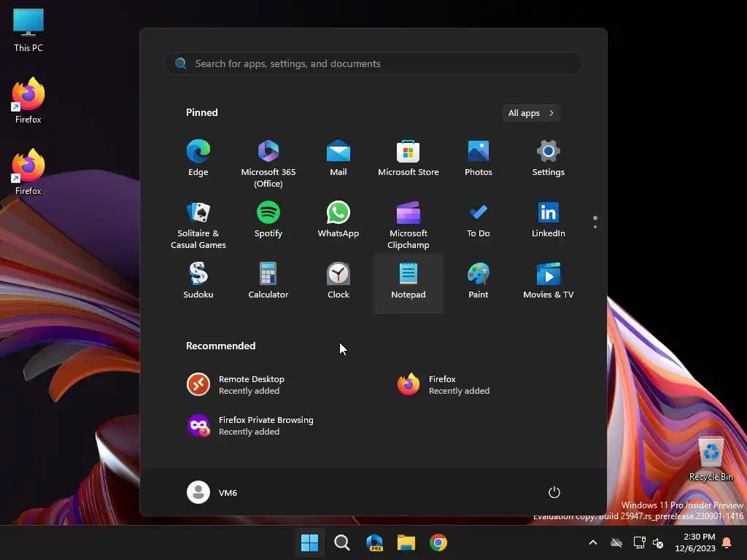Select the Recycle Bin desktop icon
Screen dimensions: 747x560
tap(711, 459)
